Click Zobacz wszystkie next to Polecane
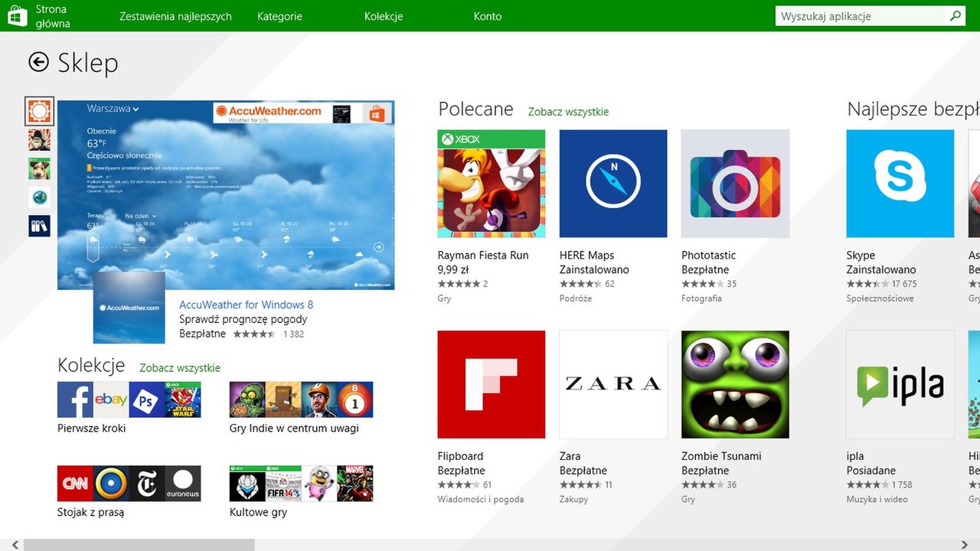Image resolution: width=980 pixels, height=551 pixels. pos(568,112)
